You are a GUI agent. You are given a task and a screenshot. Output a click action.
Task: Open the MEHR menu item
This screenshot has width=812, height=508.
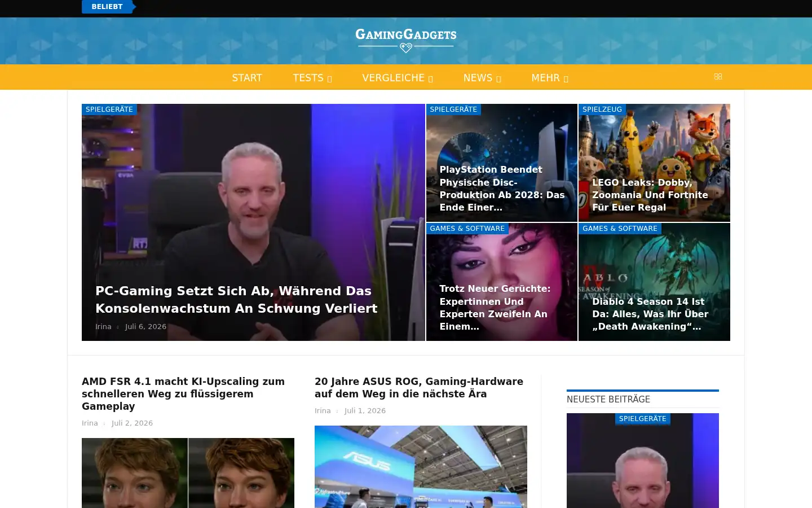tap(545, 78)
